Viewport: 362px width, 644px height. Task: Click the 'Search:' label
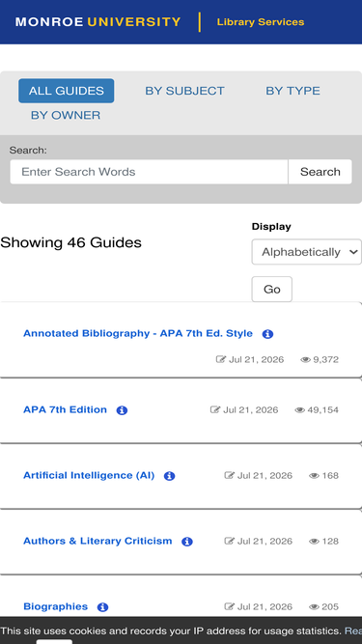(x=28, y=151)
